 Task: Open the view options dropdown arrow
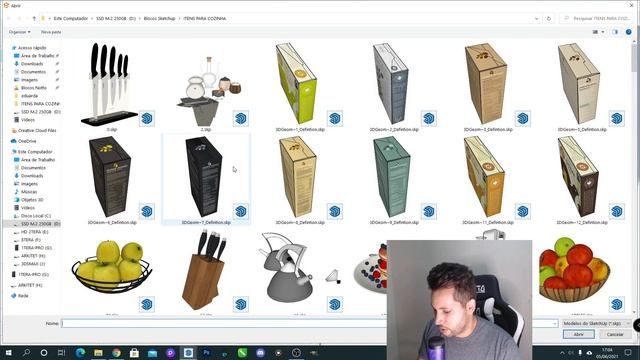click(603, 32)
